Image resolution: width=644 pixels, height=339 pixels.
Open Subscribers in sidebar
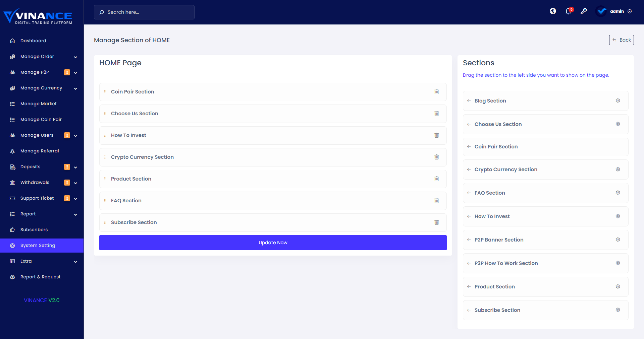(42, 230)
